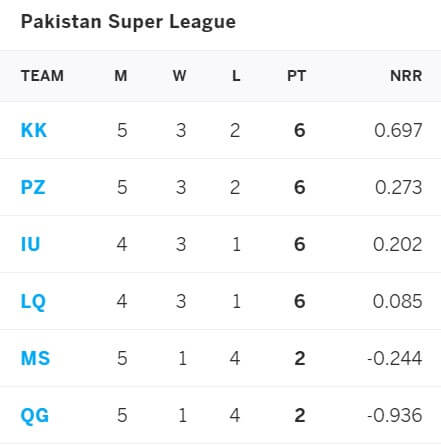The width and height of the screenshot is (441, 445).
Task: Select MS's net run rate -0.244
Action: pos(395,358)
